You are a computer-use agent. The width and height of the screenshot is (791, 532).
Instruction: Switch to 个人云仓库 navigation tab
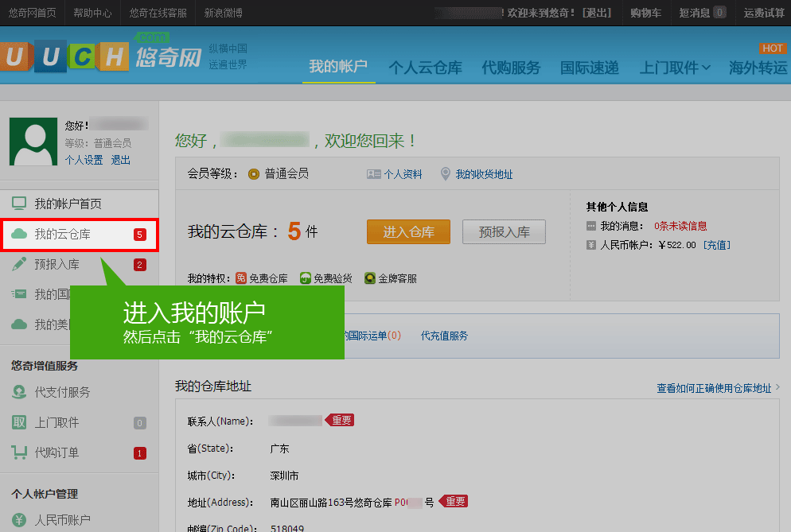pos(425,68)
